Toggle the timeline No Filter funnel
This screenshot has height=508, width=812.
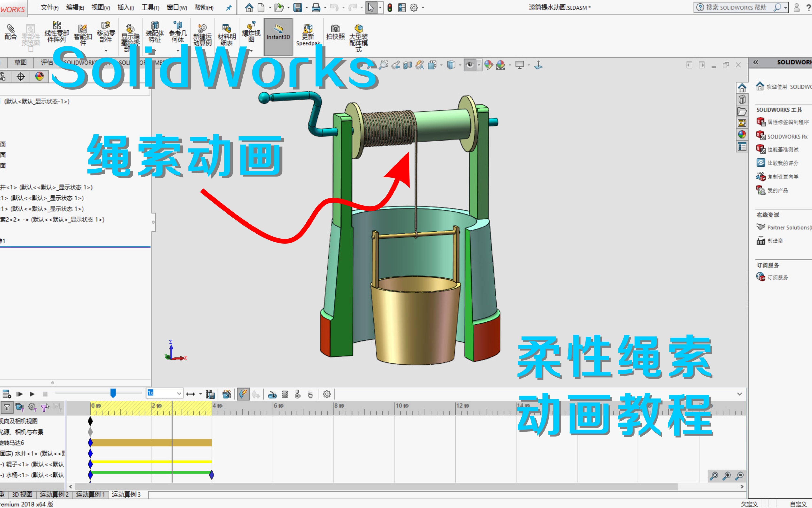[7, 407]
